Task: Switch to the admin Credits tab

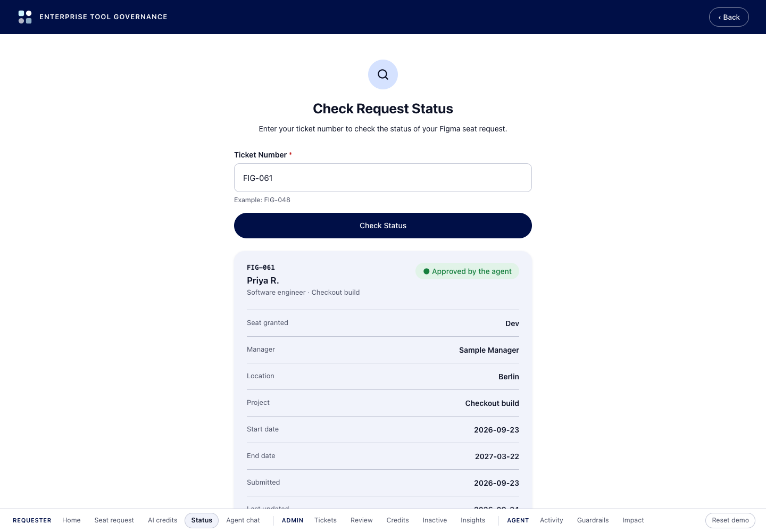Action: click(398, 520)
